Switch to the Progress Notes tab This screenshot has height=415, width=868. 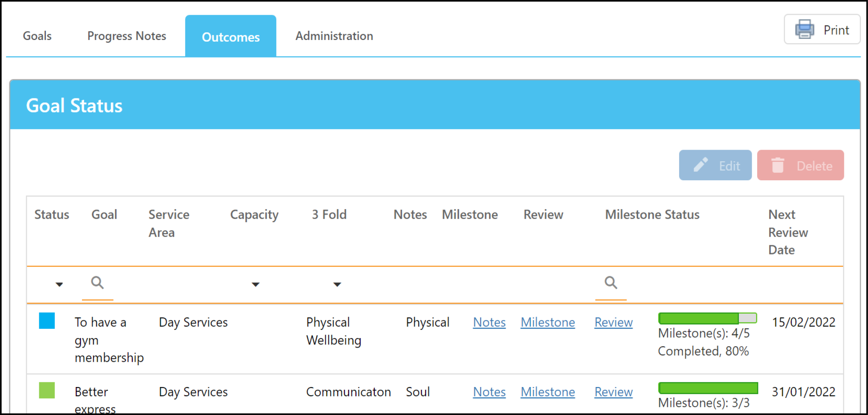tap(127, 36)
